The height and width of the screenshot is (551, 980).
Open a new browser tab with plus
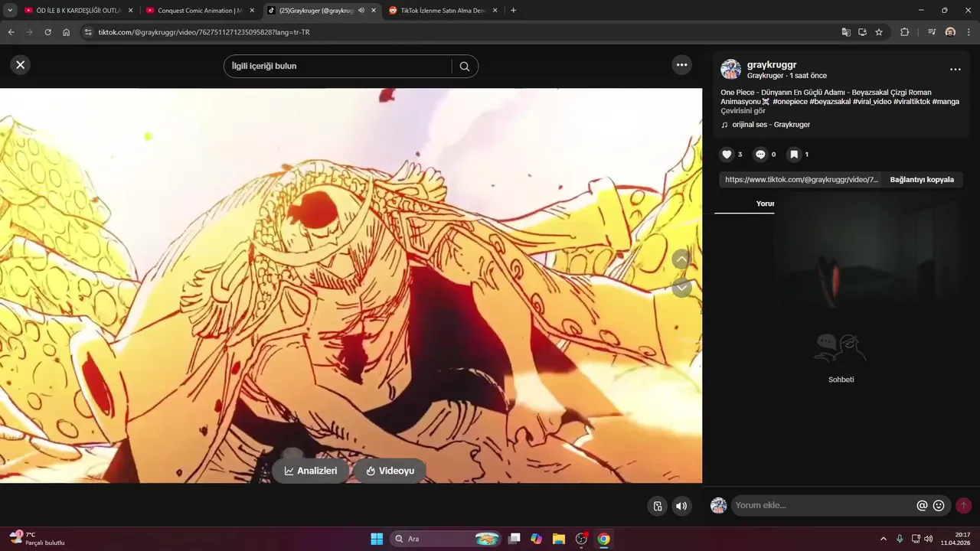[x=513, y=11]
